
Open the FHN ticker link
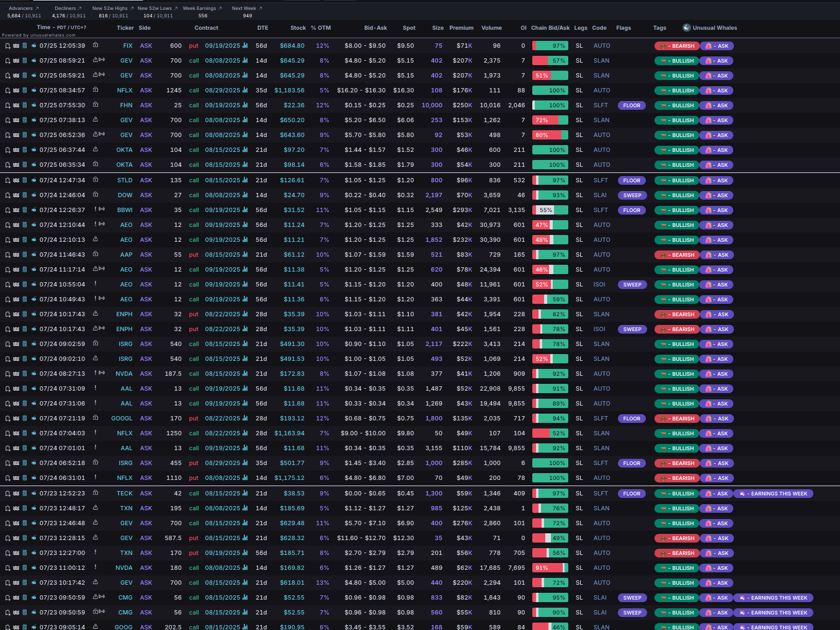(126, 105)
